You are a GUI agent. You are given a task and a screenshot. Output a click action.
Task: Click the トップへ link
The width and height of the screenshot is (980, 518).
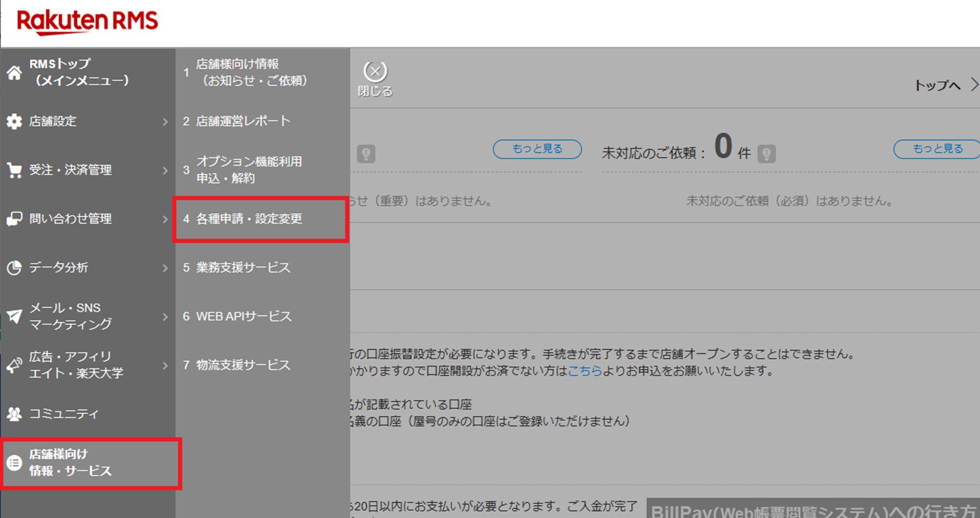pyautogui.click(x=938, y=86)
